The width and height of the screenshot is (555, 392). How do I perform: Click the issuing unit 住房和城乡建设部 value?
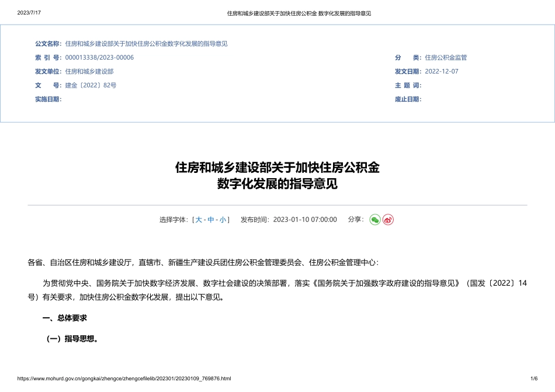tap(89, 71)
